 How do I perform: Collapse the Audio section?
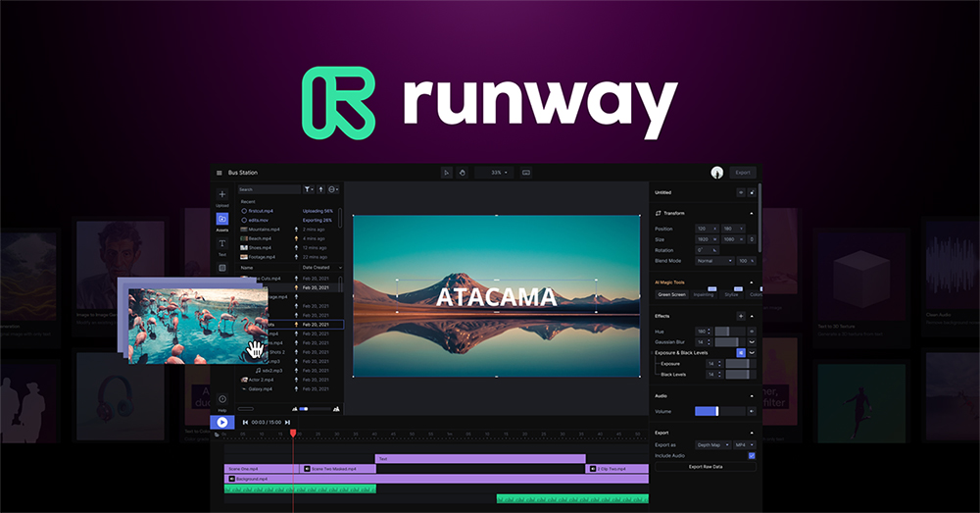pos(752,396)
